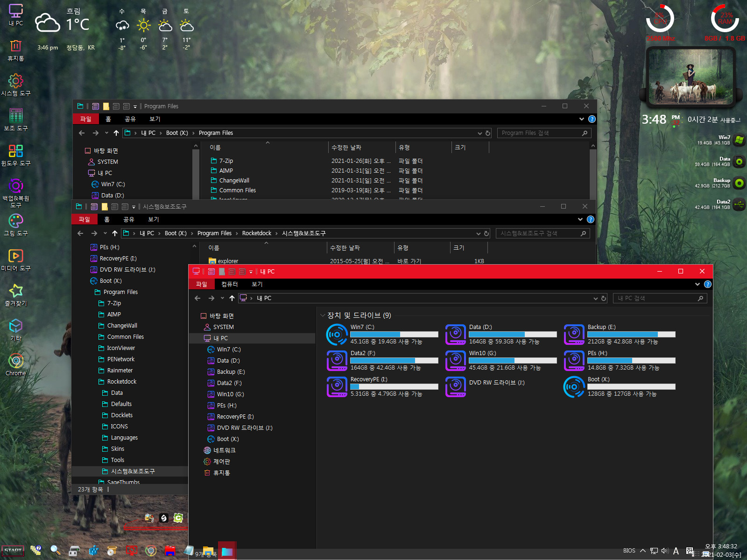This screenshot has width=747, height=560.
Task: Refresh the 내 PC window view
Action: tap(604, 298)
